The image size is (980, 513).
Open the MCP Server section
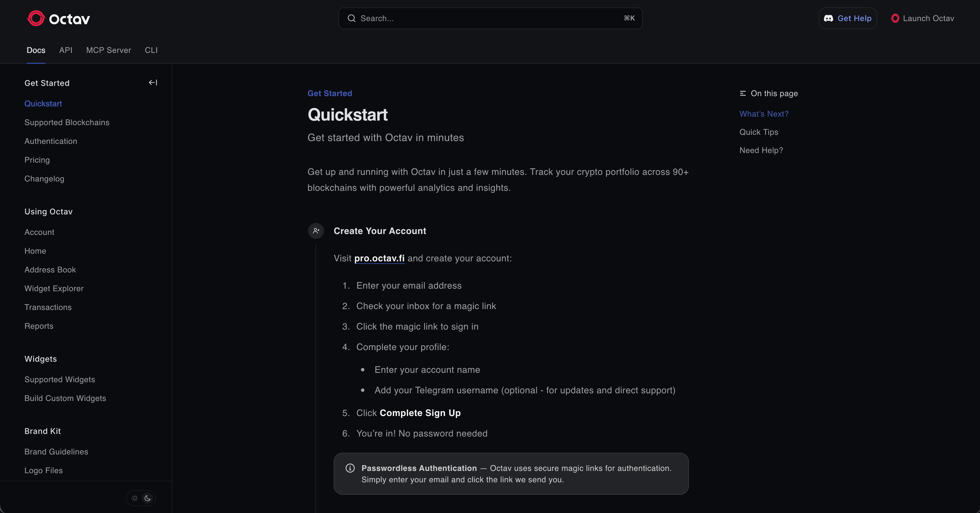(108, 50)
